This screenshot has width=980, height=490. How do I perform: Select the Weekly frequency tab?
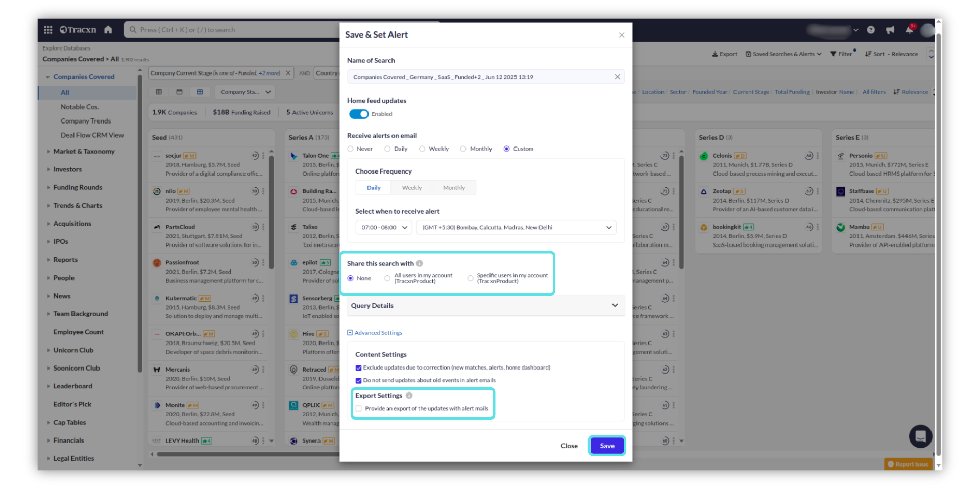click(x=411, y=188)
